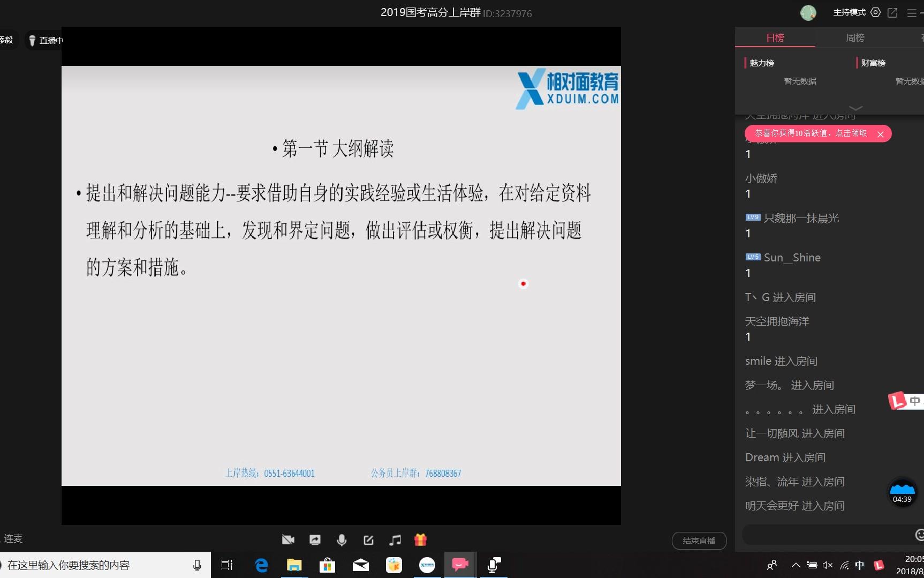Click battery icon in system tray
Screen dimensions: 924x578
click(x=812, y=565)
